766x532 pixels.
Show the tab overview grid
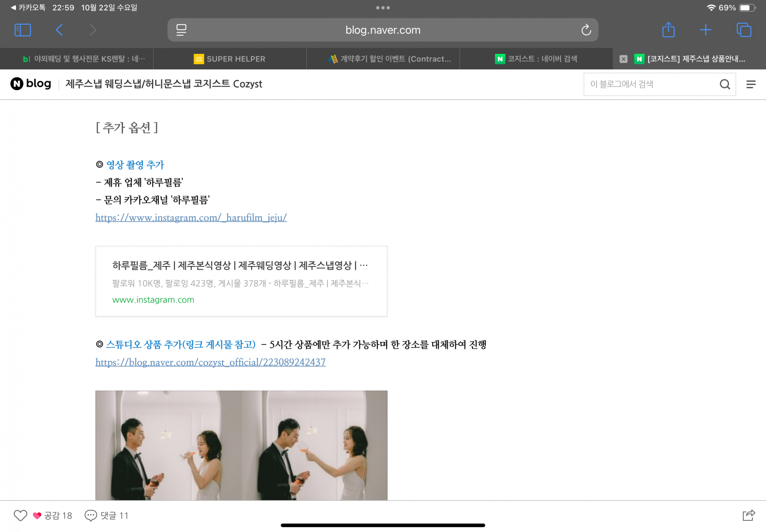pyautogui.click(x=744, y=30)
